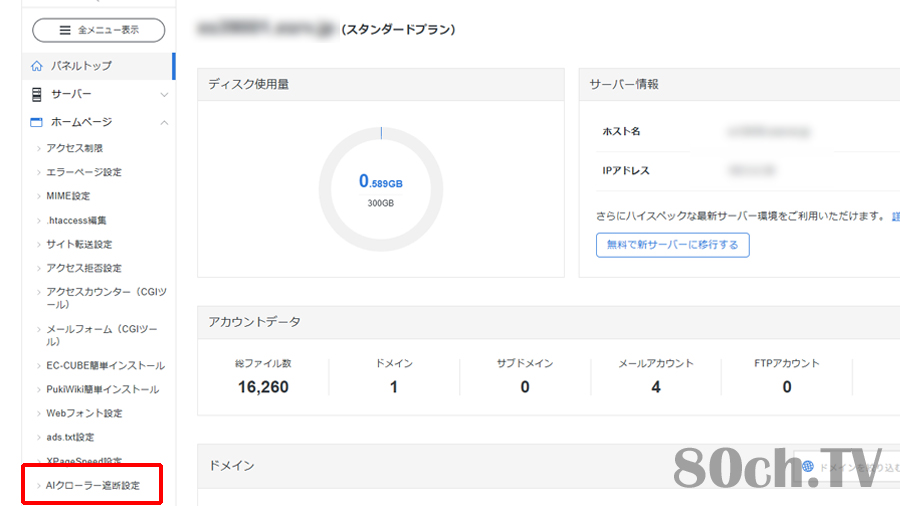Select エラーページ設定 from the sidebar

(83, 172)
